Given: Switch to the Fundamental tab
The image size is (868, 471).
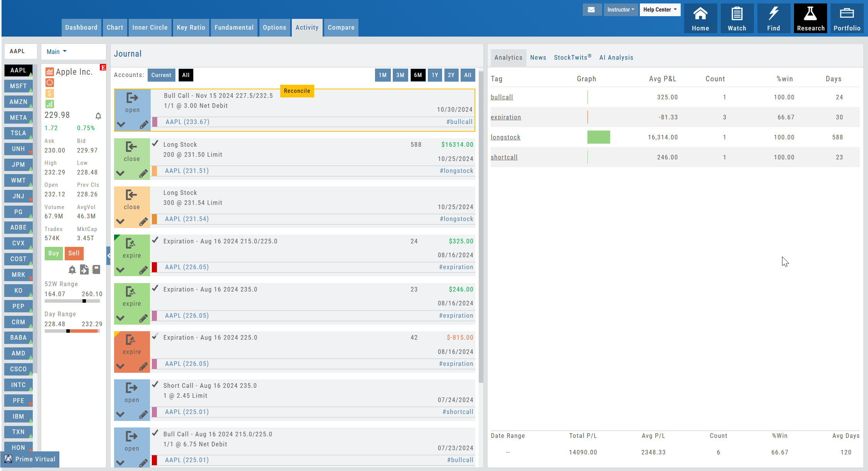Looking at the screenshot, I should pyautogui.click(x=234, y=28).
